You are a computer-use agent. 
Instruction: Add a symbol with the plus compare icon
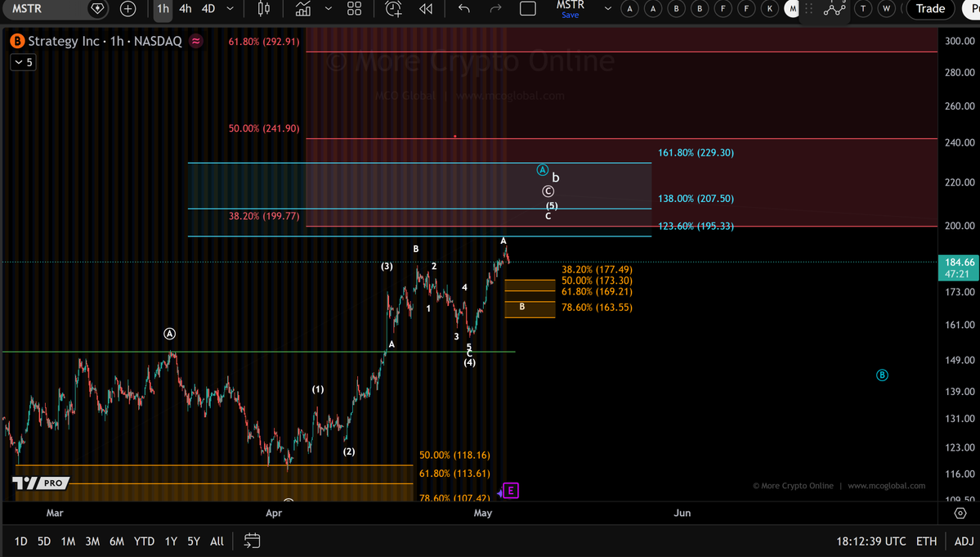tap(128, 9)
